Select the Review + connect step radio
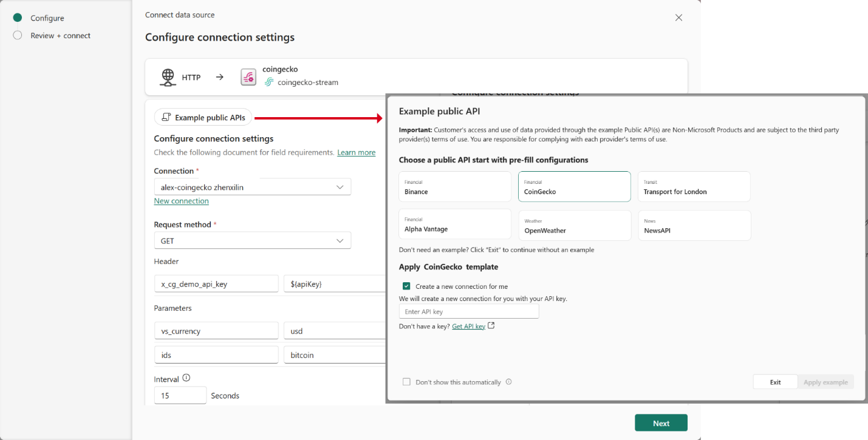This screenshot has height=440, width=868. 18,35
